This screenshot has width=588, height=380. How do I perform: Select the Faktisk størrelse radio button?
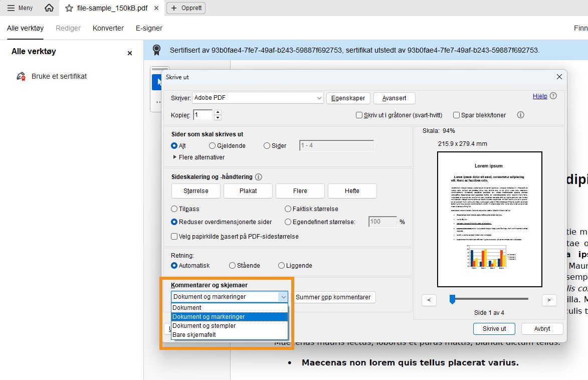point(288,209)
